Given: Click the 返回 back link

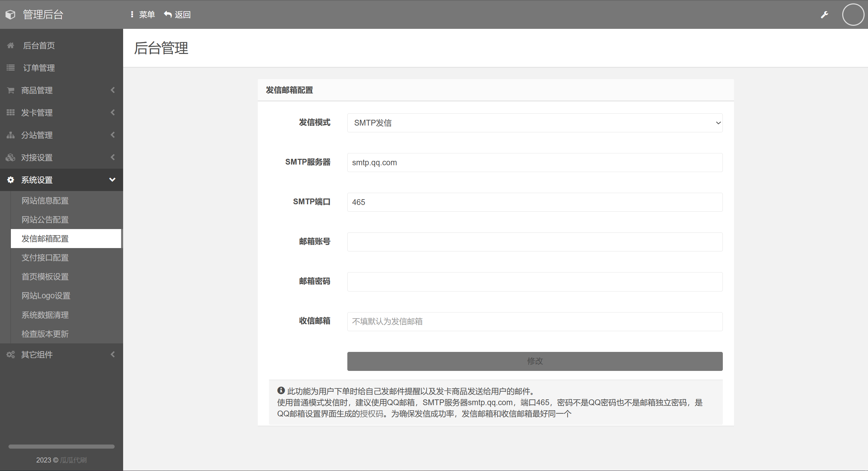Looking at the screenshot, I should tap(177, 15).
